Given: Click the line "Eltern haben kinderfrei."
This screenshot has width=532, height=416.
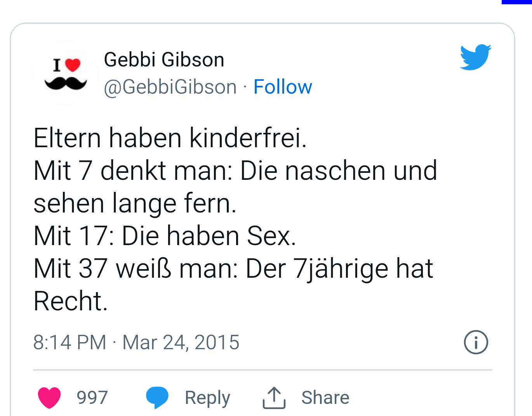Looking at the screenshot, I should coord(170,138).
